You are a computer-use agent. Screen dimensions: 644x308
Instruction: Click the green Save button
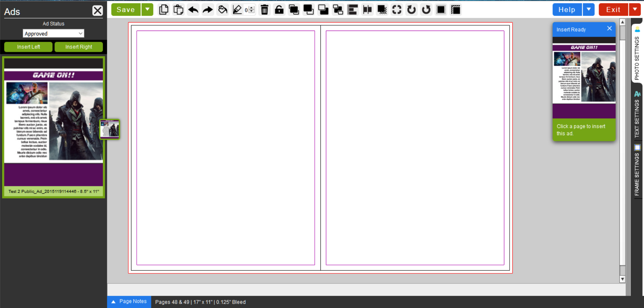tap(126, 10)
